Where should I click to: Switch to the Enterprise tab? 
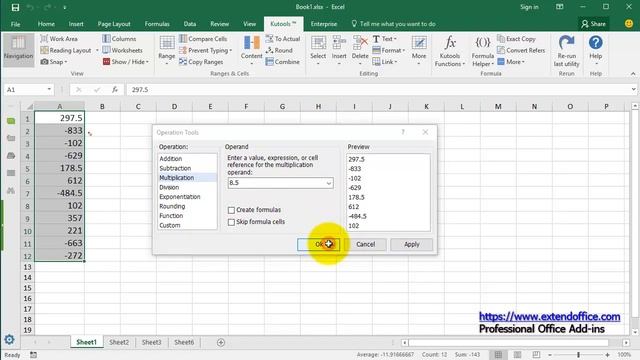tap(324, 24)
